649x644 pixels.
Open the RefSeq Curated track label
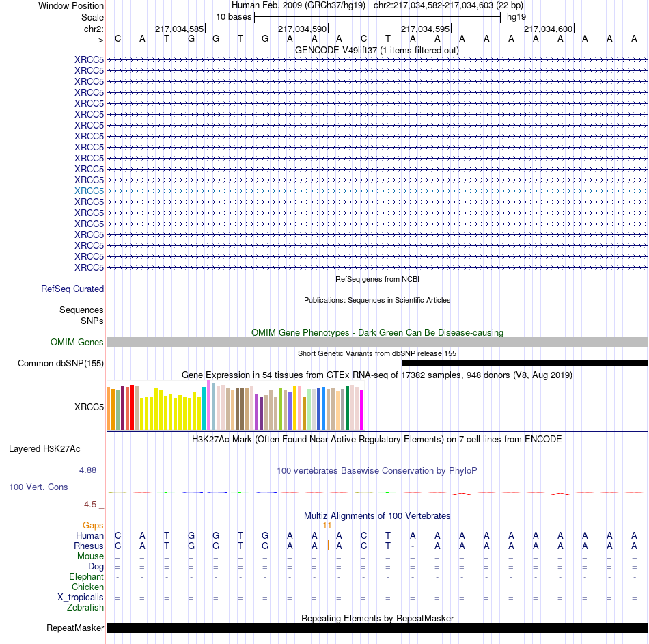pos(72,289)
